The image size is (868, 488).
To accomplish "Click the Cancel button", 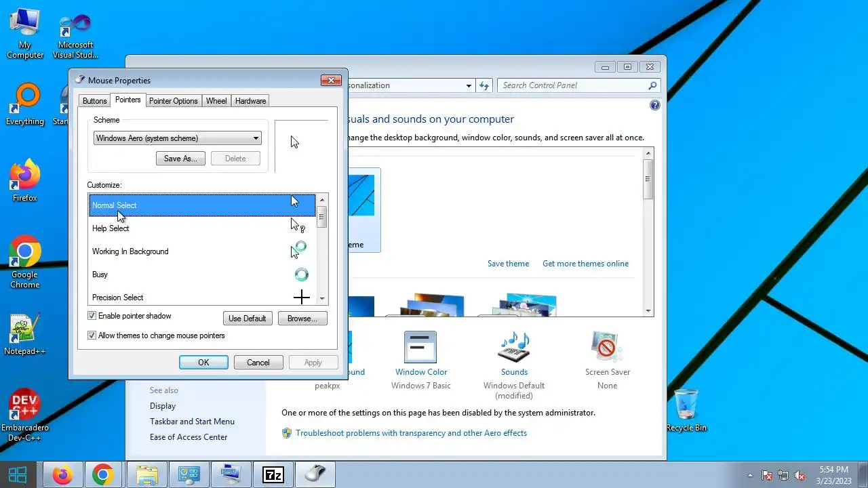I will click(x=258, y=363).
